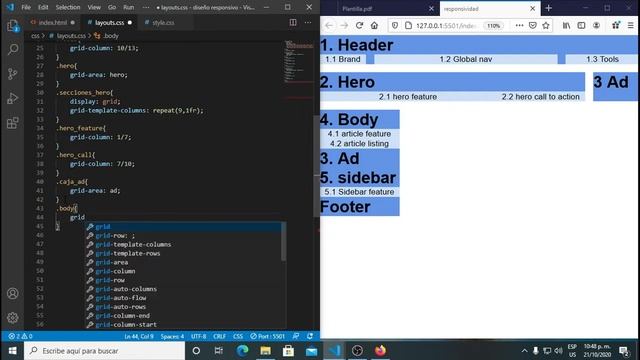Open the Firefox account icon
This screenshot has width=640, height=360.
[596, 25]
